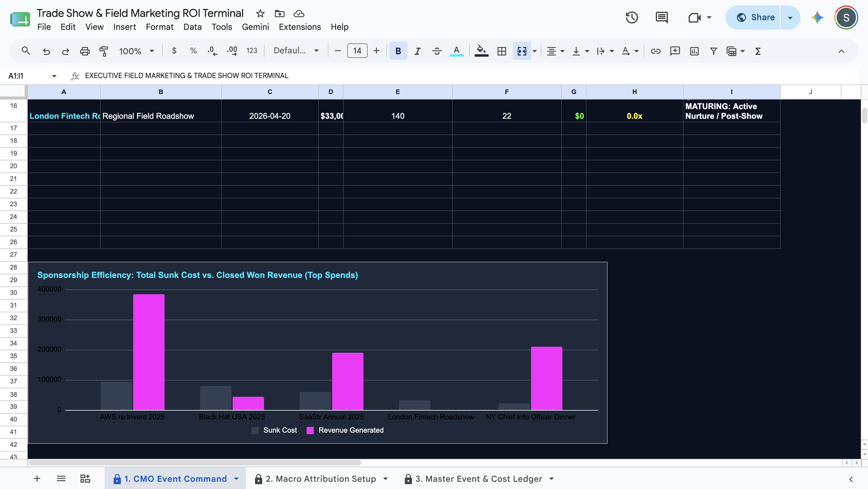The height and width of the screenshot is (489, 868).
Task: Switch to Master Event & Cost Ledger sheet
Action: [479, 478]
